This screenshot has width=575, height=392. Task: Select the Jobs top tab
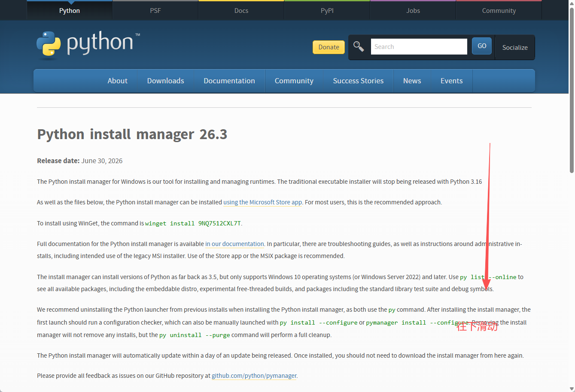[x=413, y=10]
